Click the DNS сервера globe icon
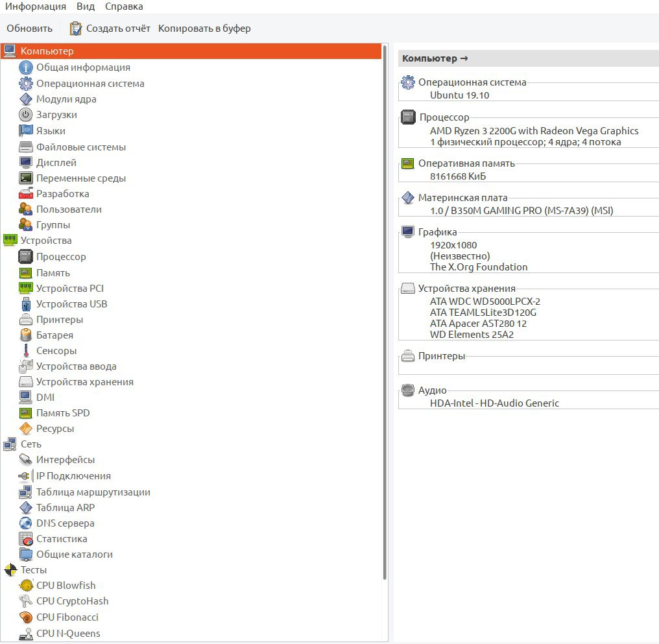This screenshot has width=659, height=644. (26, 523)
